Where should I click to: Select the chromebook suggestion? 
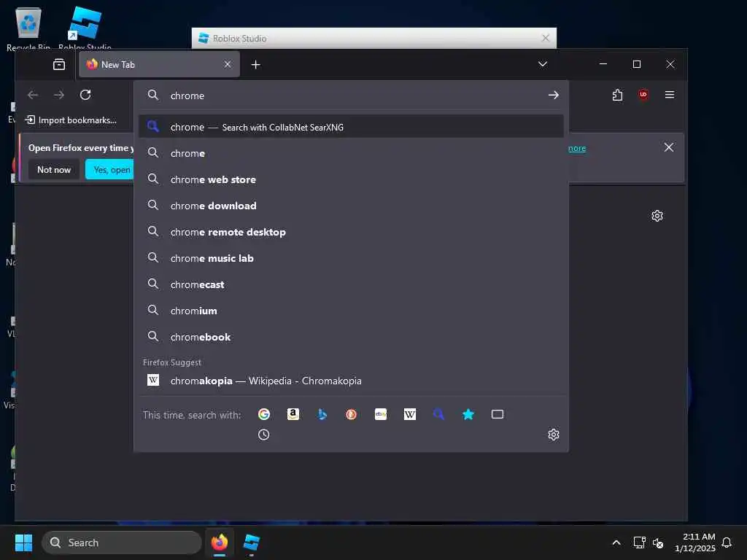click(351, 337)
